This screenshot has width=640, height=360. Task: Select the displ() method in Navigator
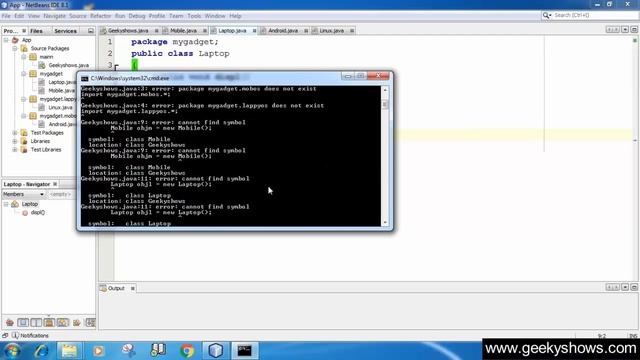(x=38, y=213)
